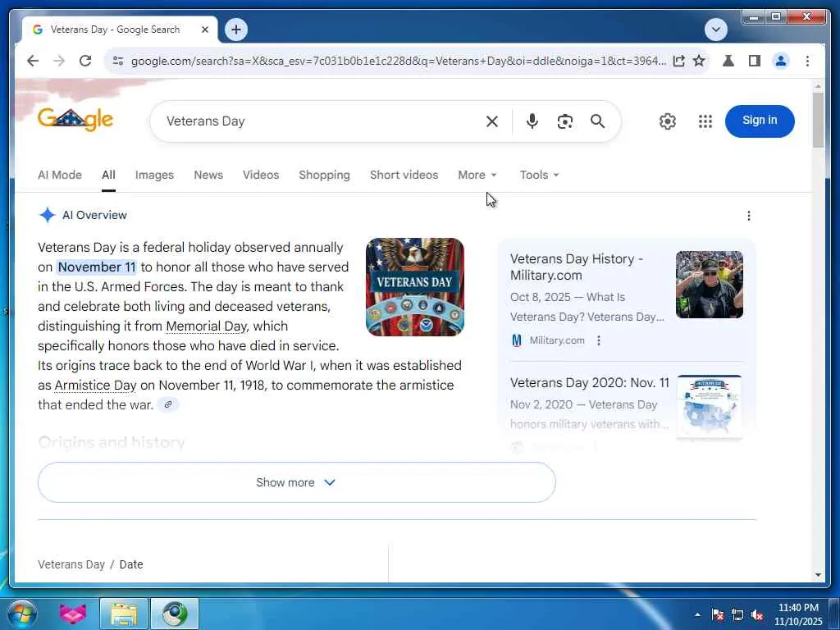Image resolution: width=840 pixels, height=630 pixels.
Task: Open the Memorial Day link
Action: pyautogui.click(x=206, y=326)
